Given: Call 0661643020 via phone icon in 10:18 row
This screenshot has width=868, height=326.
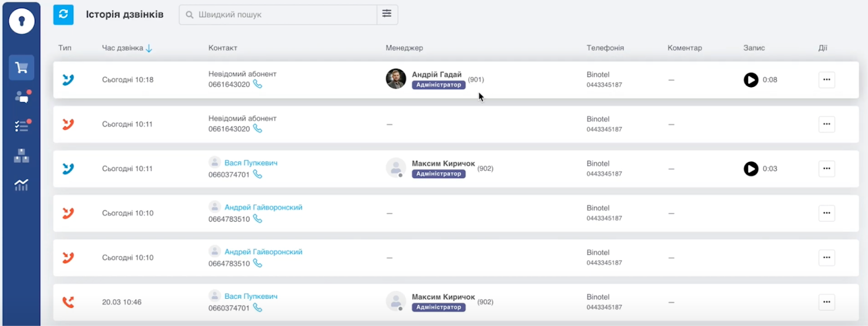Looking at the screenshot, I should pyautogui.click(x=258, y=84).
